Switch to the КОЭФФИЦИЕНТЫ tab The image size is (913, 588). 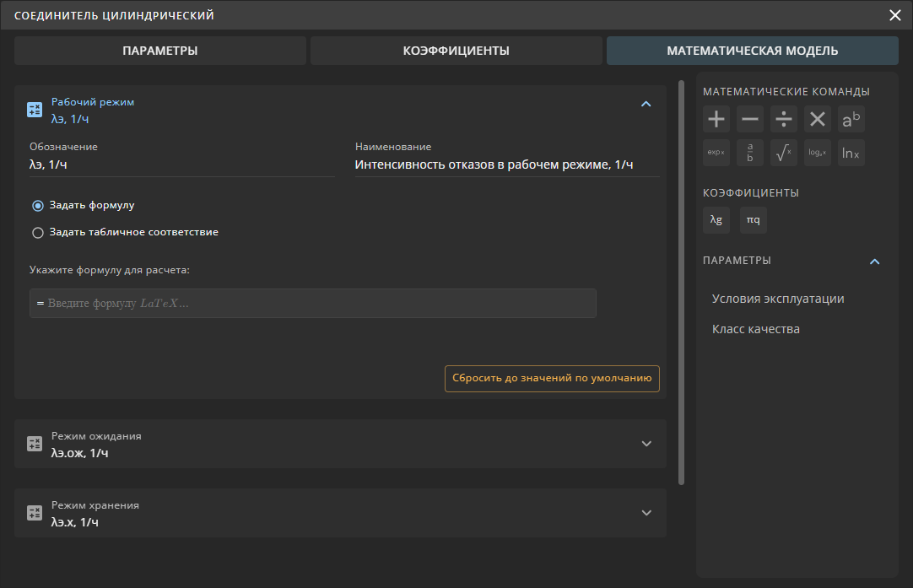point(456,51)
